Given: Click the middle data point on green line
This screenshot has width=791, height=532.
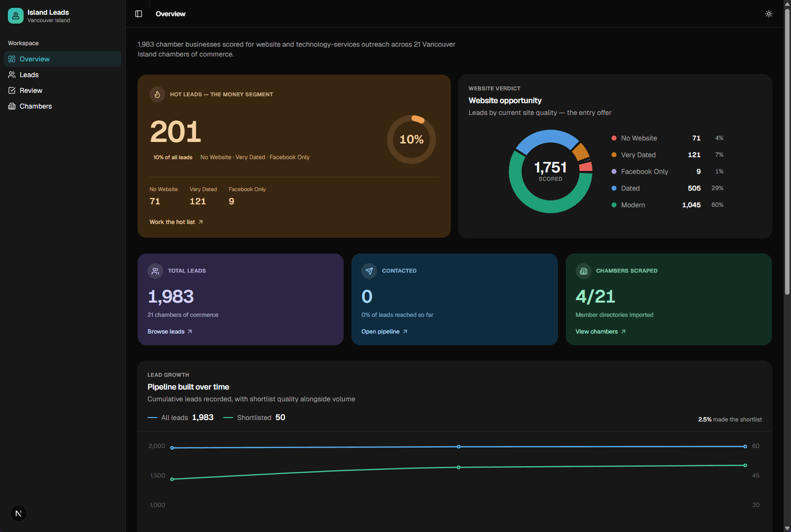Looking at the screenshot, I should [x=459, y=467].
